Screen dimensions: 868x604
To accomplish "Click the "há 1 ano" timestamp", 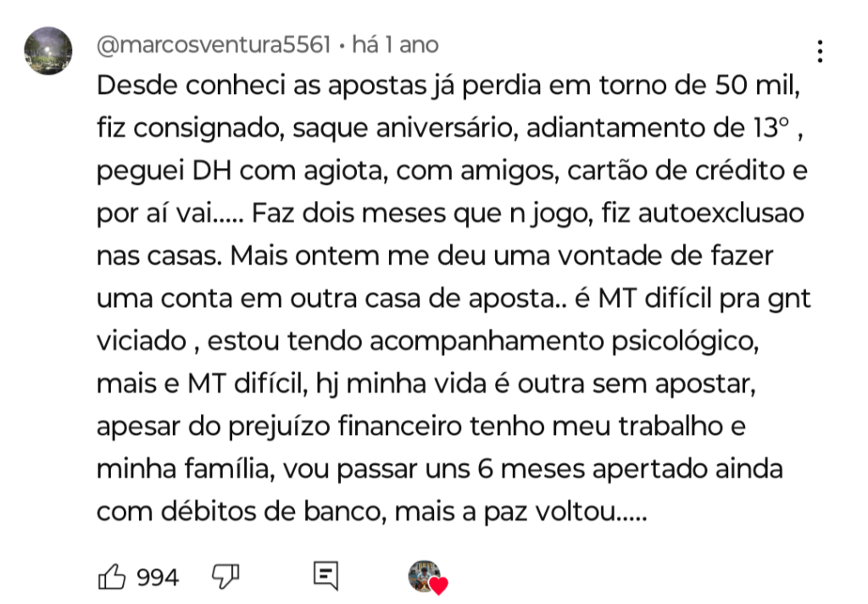I will [x=394, y=44].
